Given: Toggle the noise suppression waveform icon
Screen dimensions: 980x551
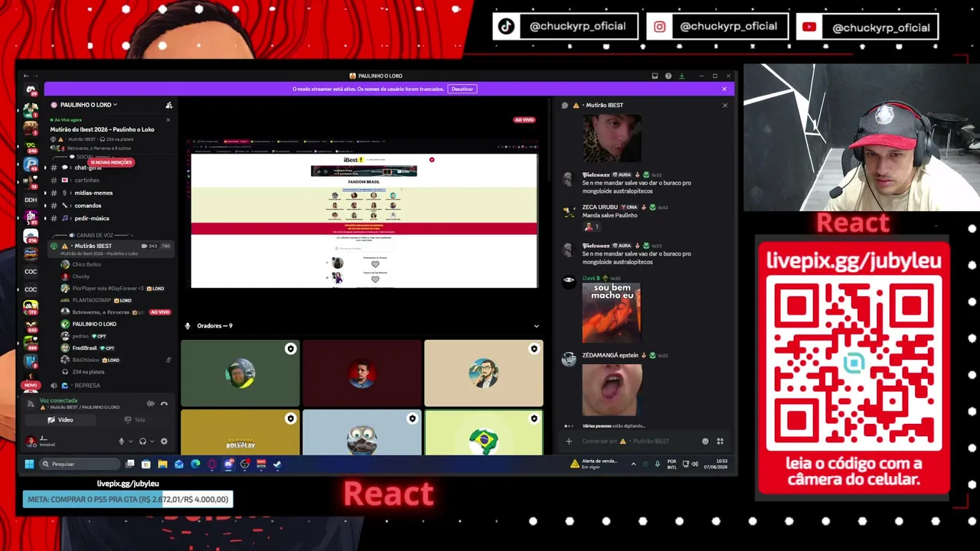Looking at the screenshot, I should click(151, 403).
